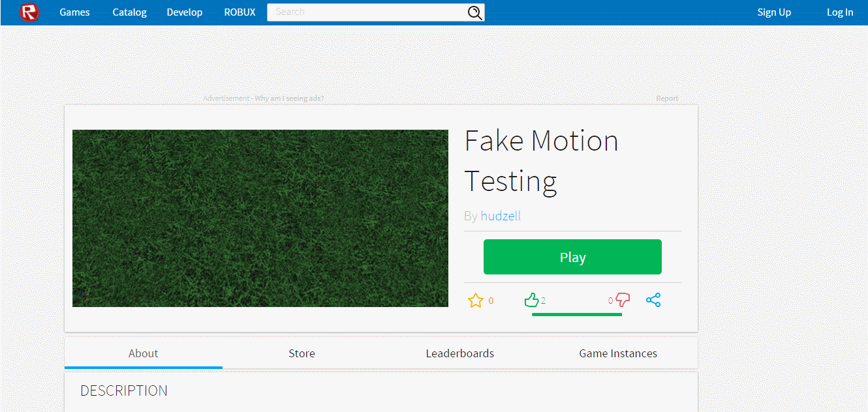Favorite the game with the star icon

click(x=476, y=301)
